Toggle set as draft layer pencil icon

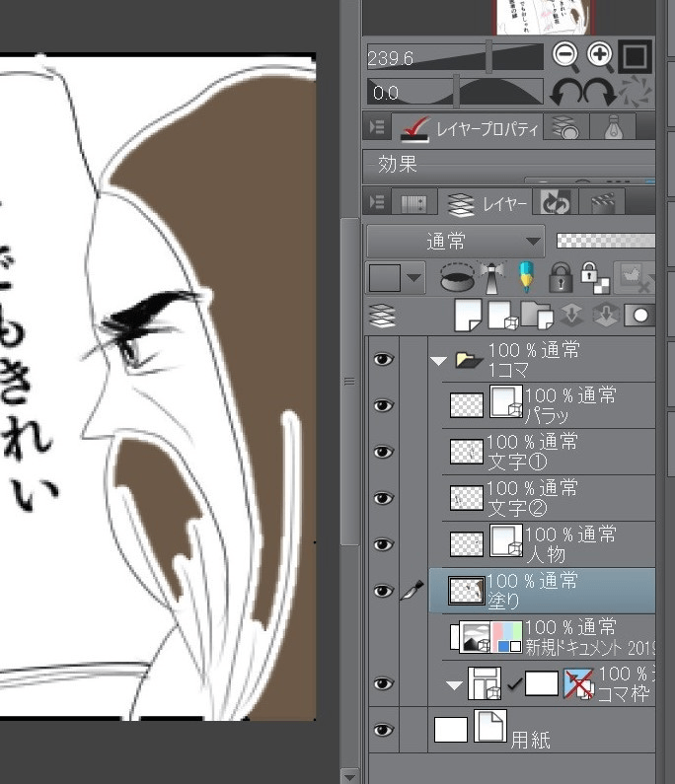coord(526,277)
